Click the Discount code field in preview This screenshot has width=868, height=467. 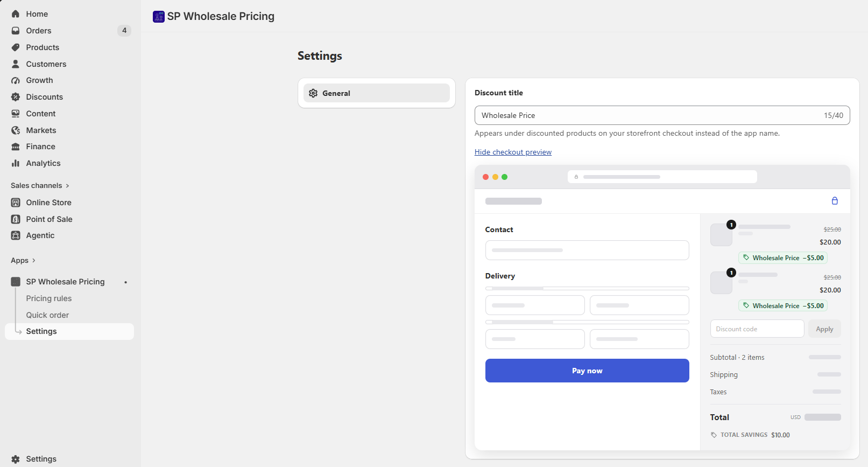tap(757, 329)
